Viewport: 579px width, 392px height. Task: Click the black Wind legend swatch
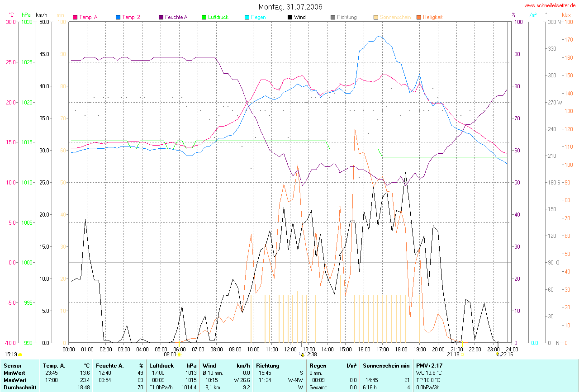[290, 17]
